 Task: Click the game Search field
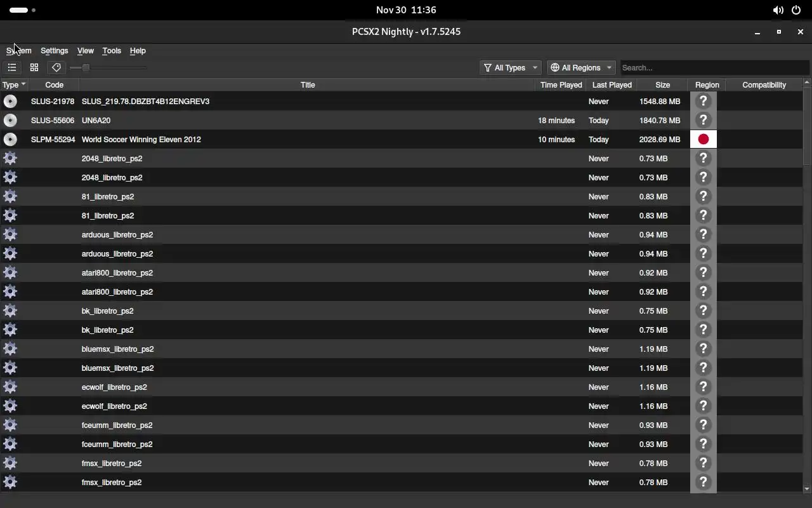point(714,67)
